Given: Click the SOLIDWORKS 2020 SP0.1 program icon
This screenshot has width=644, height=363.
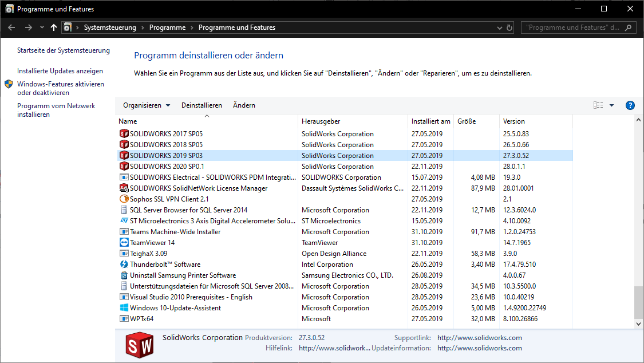Looking at the screenshot, I should [124, 166].
